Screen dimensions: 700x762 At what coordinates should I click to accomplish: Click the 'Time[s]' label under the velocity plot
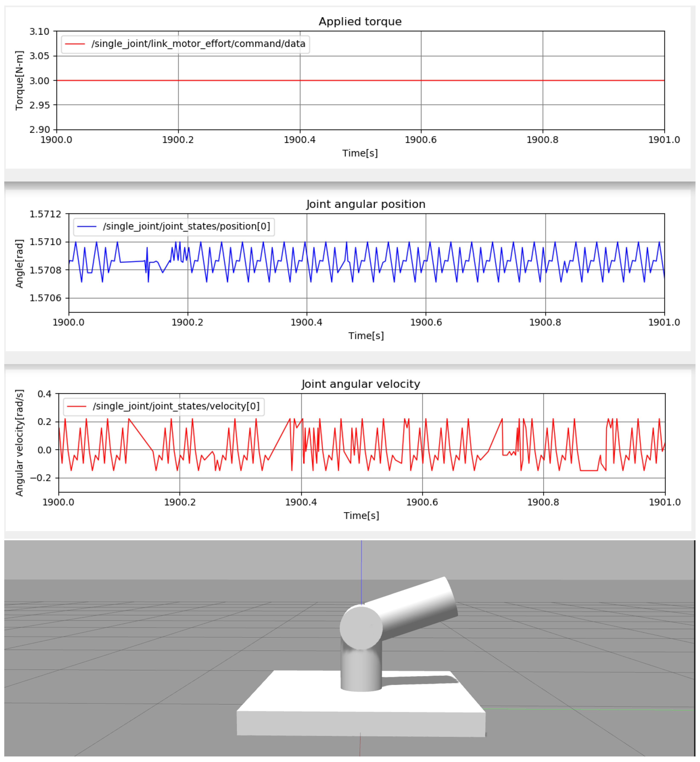[361, 516]
